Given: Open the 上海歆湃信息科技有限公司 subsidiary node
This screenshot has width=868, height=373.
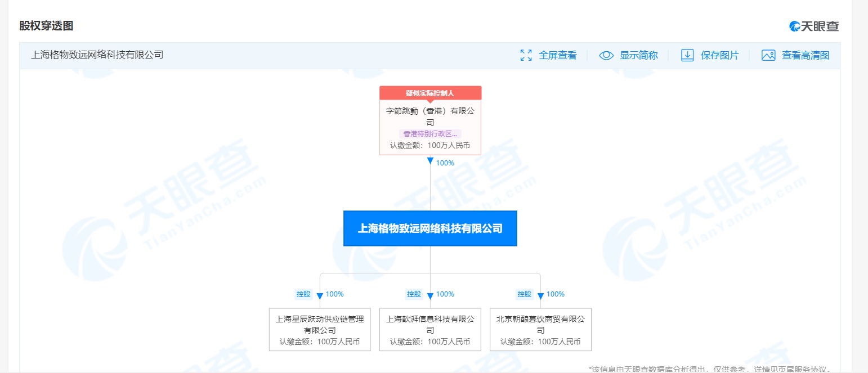Looking at the screenshot, I should (x=430, y=330).
